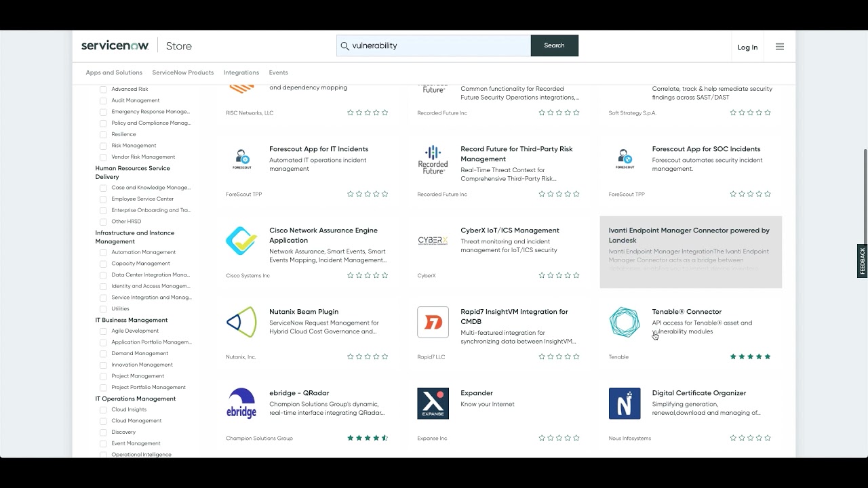Click star rating for Nous Infosystems
Screen dimensions: 868x488
pos(751,438)
